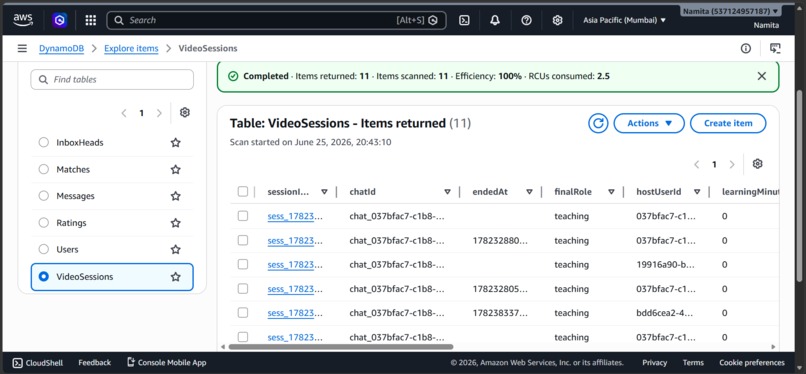Open sess_17823 link in bdd6cea2-4… row
806x374 pixels.
point(295,313)
